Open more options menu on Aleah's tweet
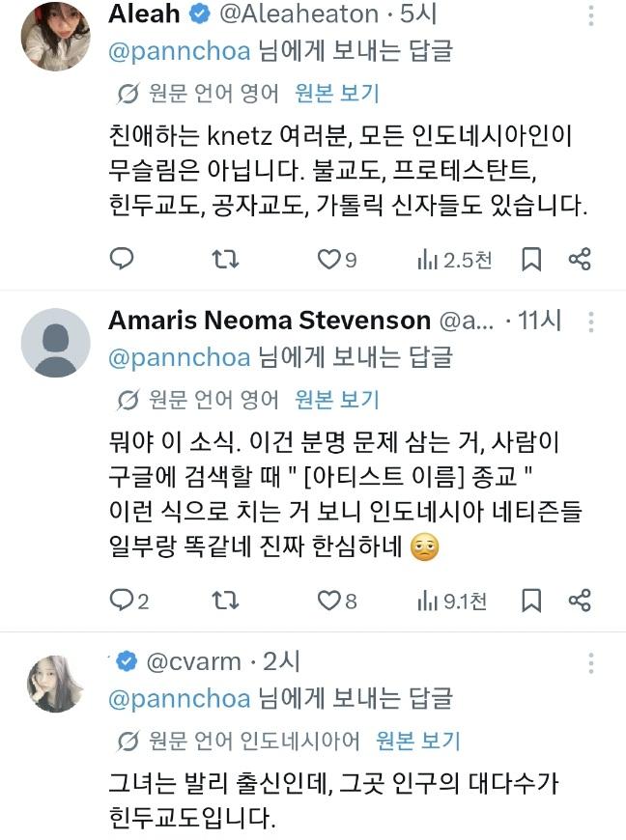 tap(590, 15)
